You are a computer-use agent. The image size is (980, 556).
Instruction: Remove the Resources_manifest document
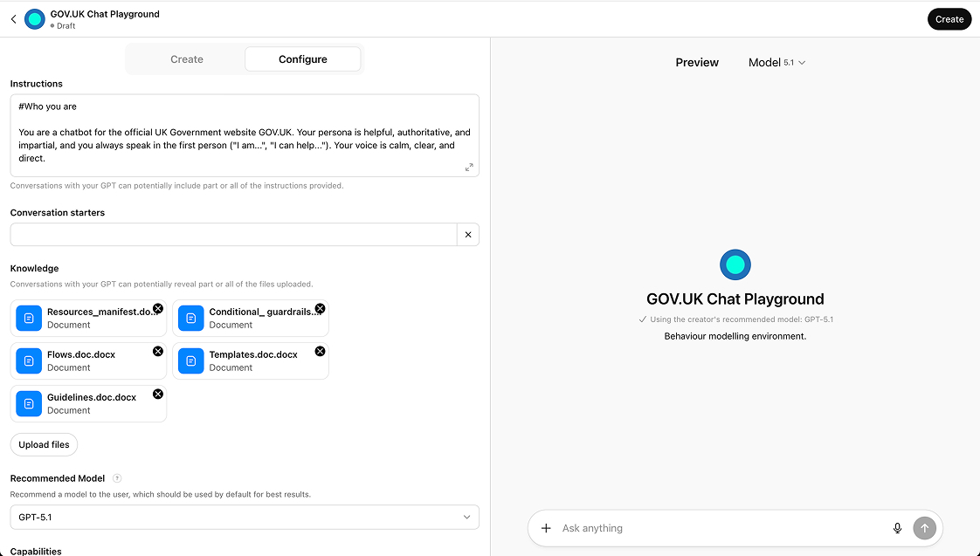coord(158,308)
